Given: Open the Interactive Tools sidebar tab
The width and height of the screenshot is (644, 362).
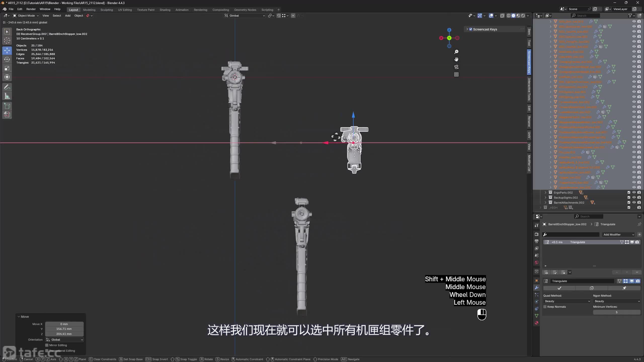Looking at the screenshot, I should (x=529, y=89).
